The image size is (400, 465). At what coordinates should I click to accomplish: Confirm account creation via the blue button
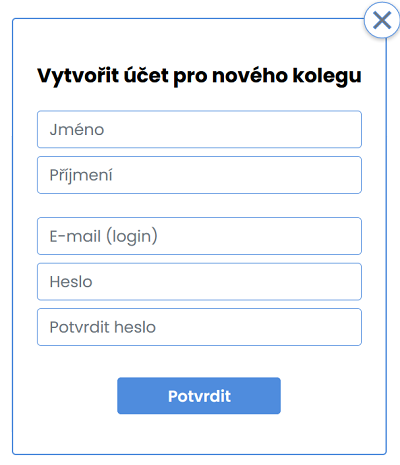click(x=199, y=396)
